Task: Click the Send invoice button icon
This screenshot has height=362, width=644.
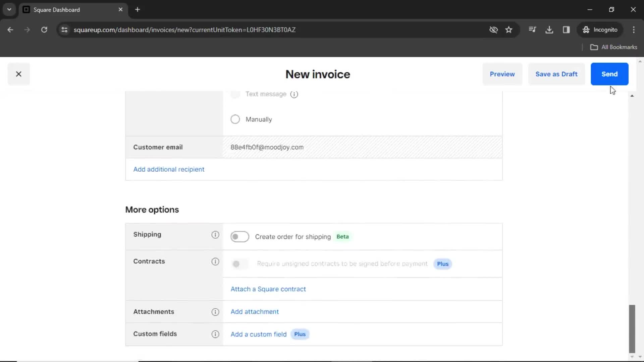Action: (x=609, y=74)
